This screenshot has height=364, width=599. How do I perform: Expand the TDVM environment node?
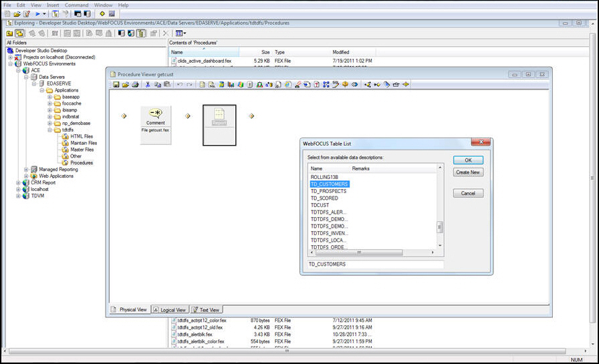point(18,196)
